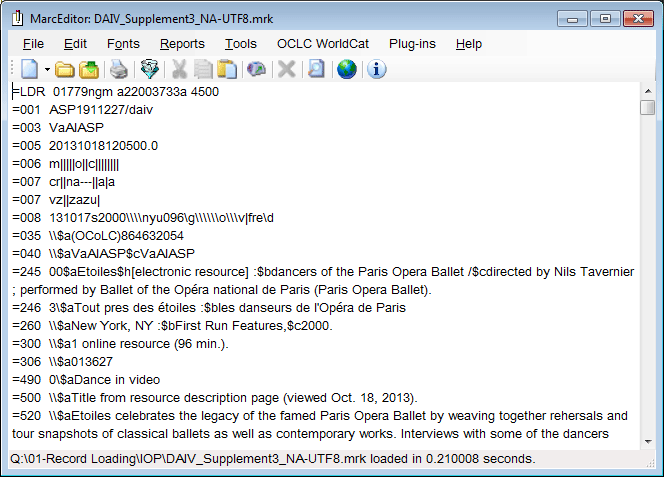Click the blue information icon

(x=377, y=69)
